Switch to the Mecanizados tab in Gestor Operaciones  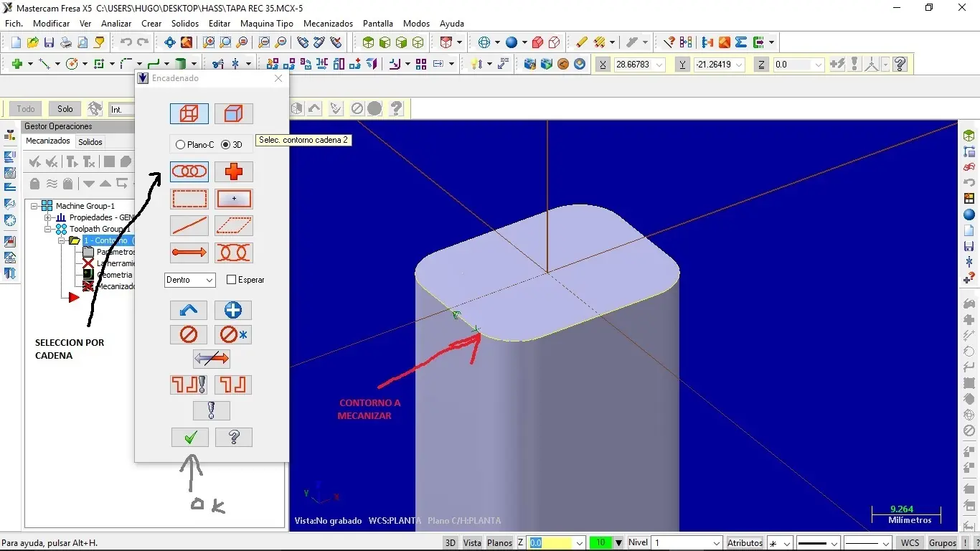pyautogui.click(x=48, y=141)
